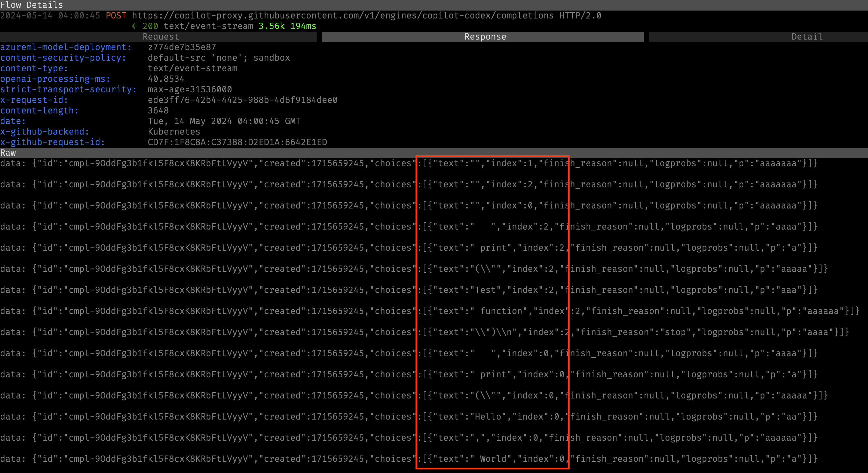Image resolution: width=868 pixels, height=473 pixels.
Task: Click the " World" data line
Action: tap(409, 459)
